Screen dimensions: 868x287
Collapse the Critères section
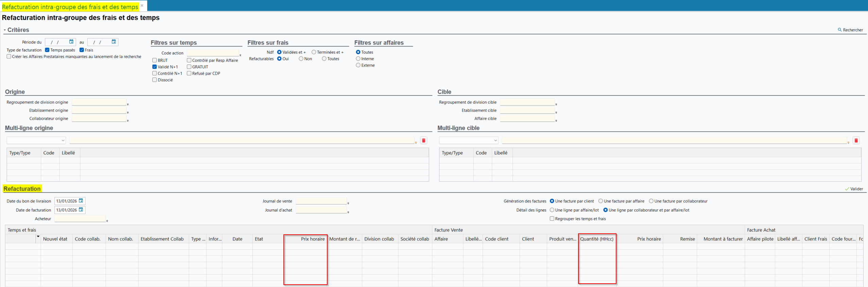coord(5,30)
